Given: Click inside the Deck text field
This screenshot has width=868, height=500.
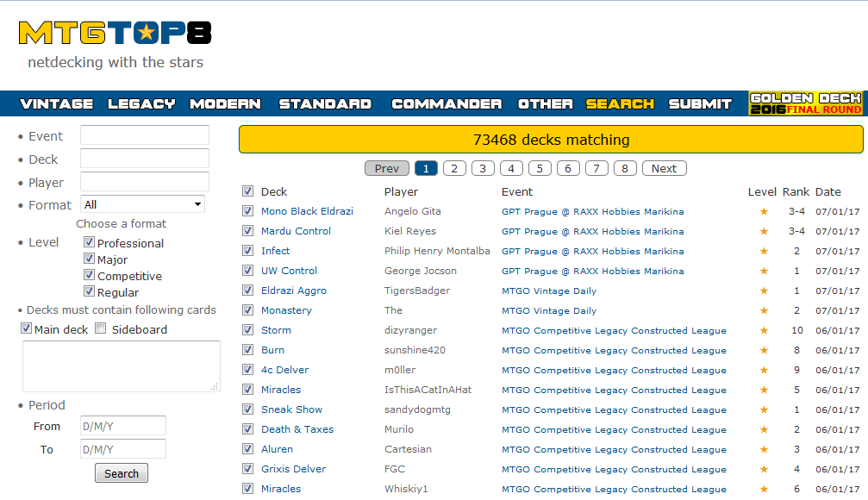Looking at the screenshot, I should 145,159.
